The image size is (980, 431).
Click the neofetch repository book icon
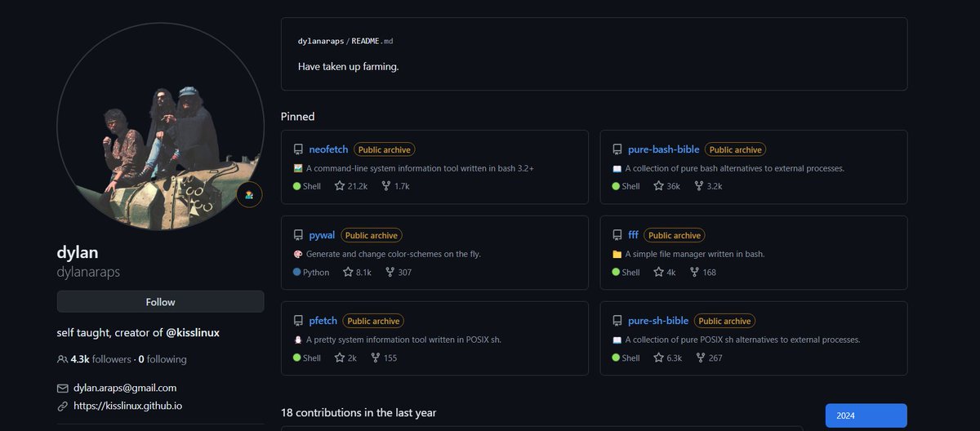click(x=298, y=149)
